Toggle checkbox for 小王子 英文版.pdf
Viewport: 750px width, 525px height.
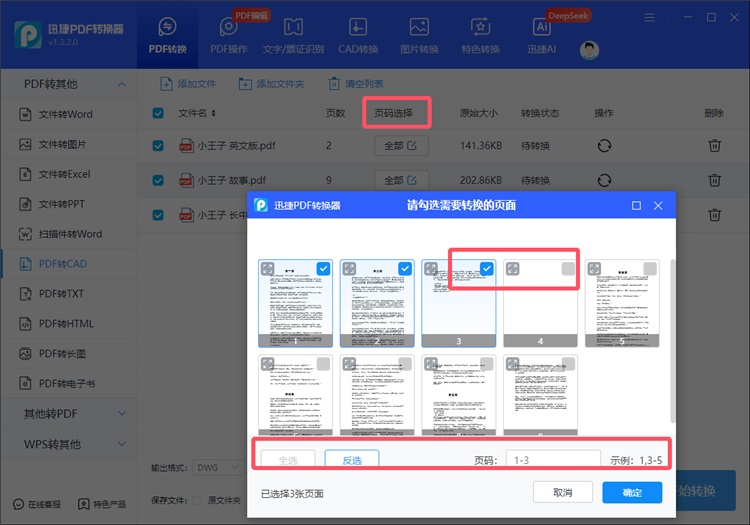[158, 146]
